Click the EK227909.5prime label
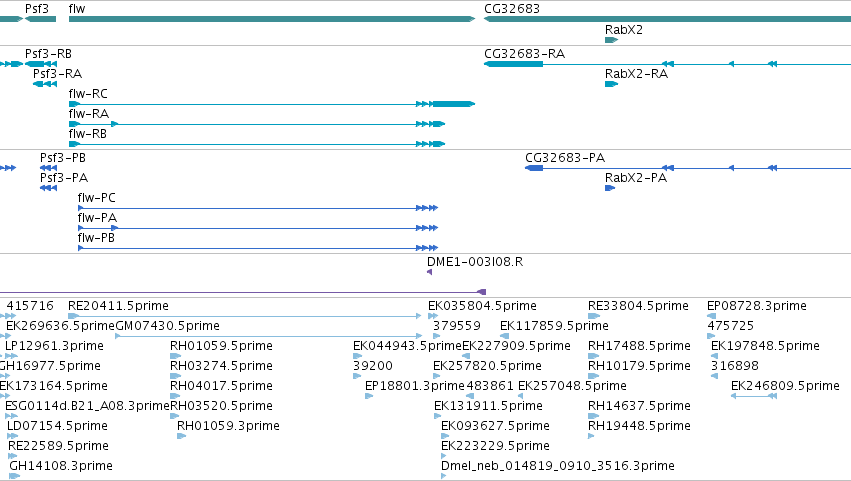This screenshot has height=481, width=851. point(516,346)
